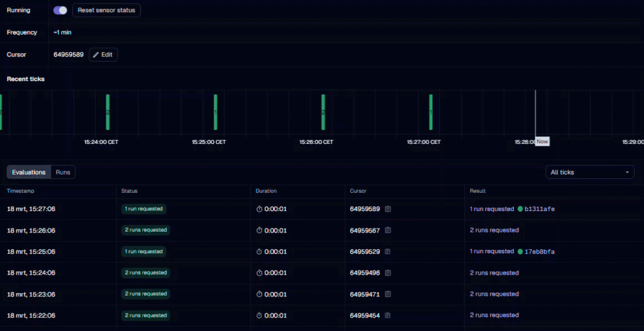Select the green tick bar near 15:25:00
The image size is (644, 331).
click(216, 112)
